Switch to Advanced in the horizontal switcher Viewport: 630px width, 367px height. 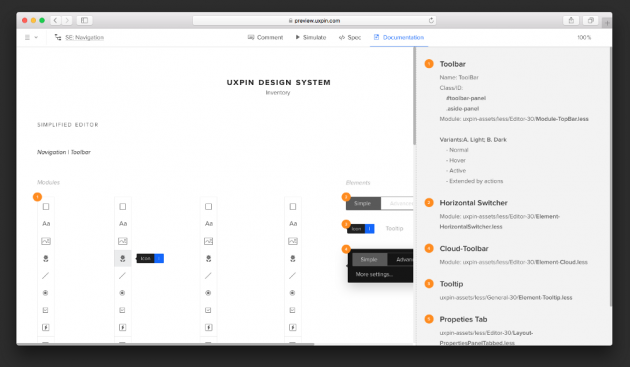click(397, 203)
